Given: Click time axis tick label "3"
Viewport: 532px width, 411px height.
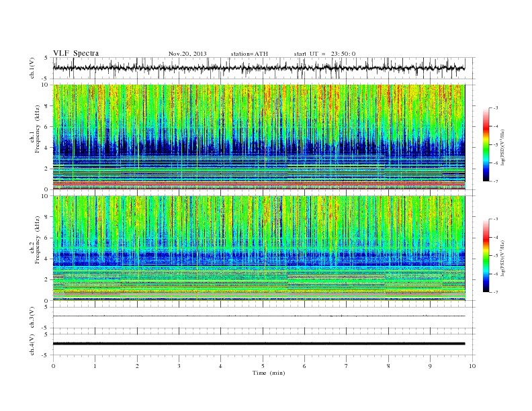Looking at the screenshot, I should tap(179, 366).
